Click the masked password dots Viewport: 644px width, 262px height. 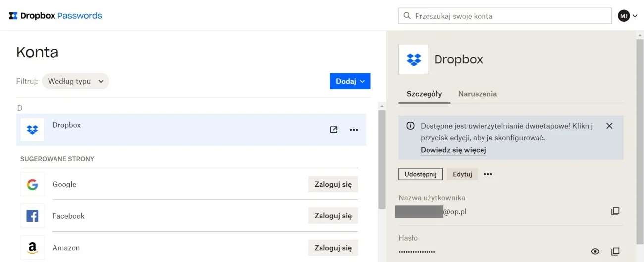coord(417,252)
